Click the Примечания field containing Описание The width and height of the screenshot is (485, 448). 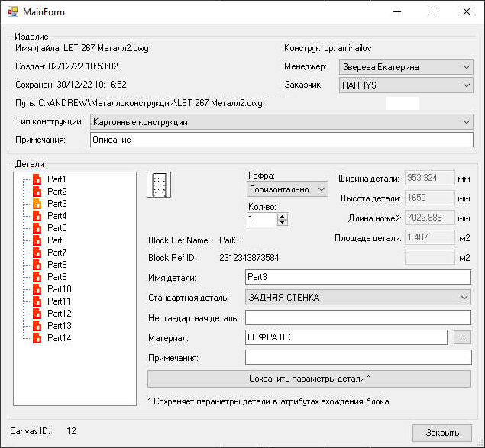(281, 140)
